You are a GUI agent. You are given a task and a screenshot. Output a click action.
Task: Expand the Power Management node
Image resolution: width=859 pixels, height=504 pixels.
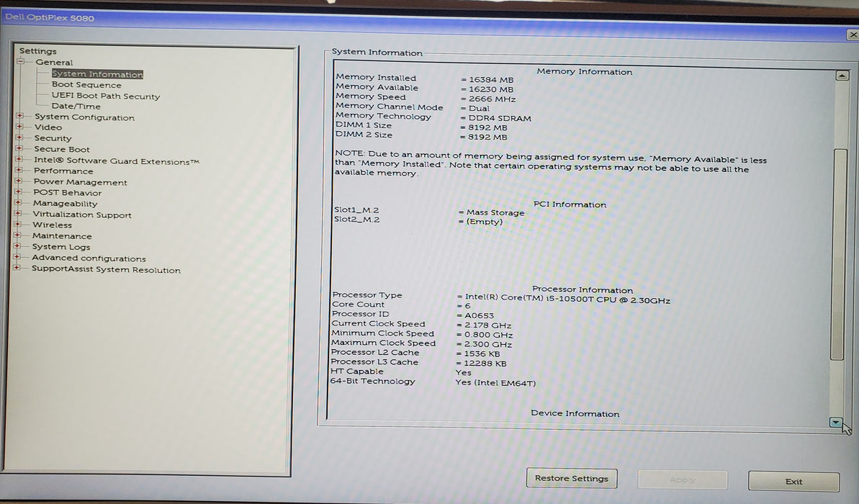pos(19,181)
